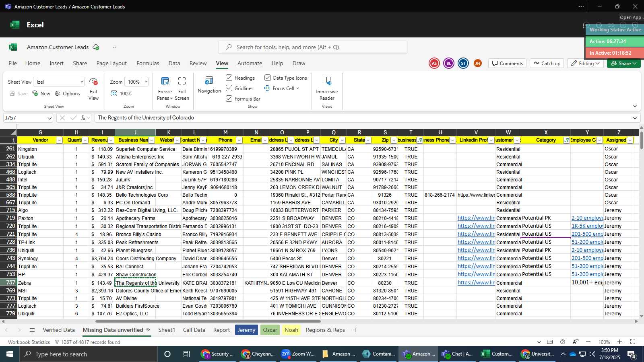Viewport: 644px width, 362px height.
Task: Click the Exit View icon
Action: [93, 82]
